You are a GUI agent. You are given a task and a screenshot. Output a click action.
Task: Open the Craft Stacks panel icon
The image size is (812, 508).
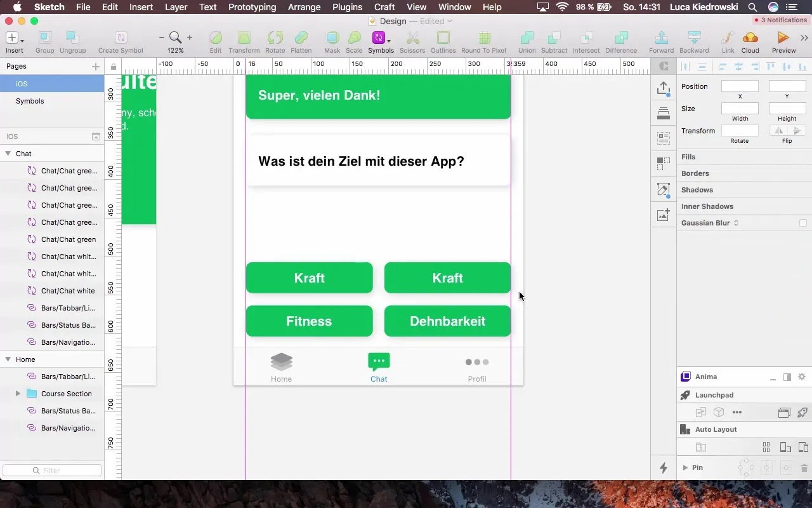(664, 114)
